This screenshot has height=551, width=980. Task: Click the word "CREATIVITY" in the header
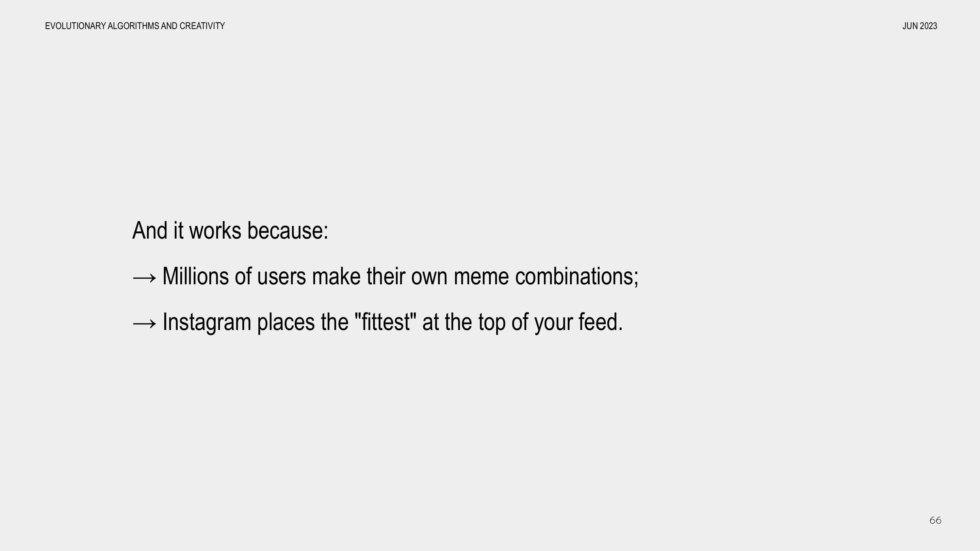tap(202, 26)
